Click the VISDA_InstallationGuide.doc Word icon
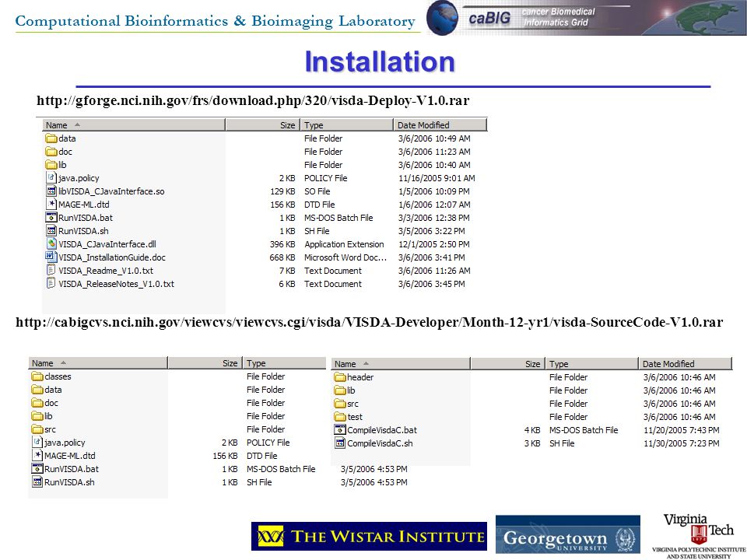This screenshot has height=560, width=747. [x=51, y=257]
